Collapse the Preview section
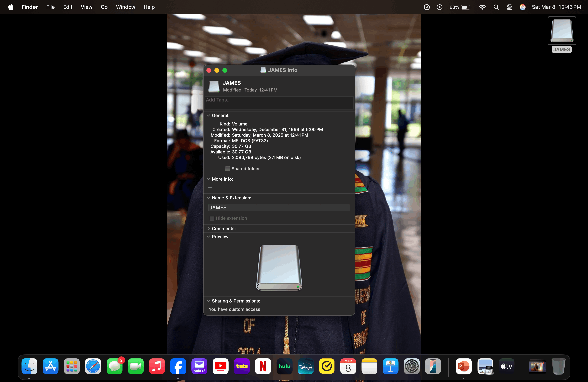The height and width of the screenshot is (382, 588). (x=209, y=236)
